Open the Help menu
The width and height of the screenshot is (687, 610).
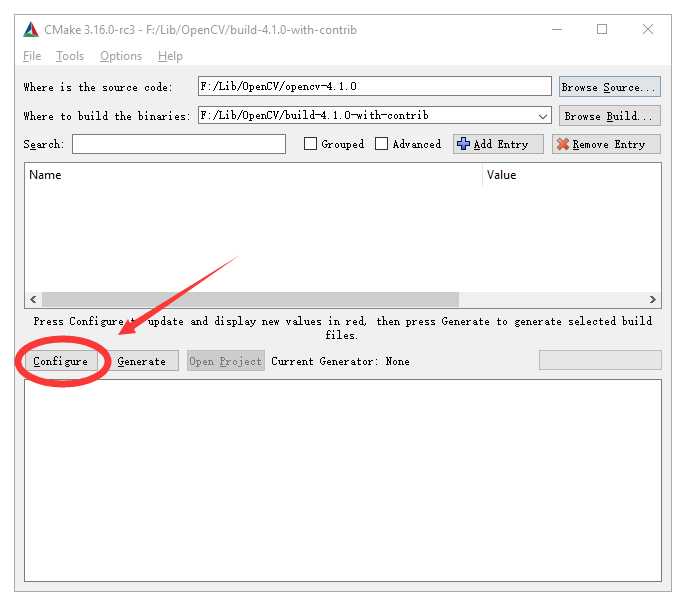[170, 56]
